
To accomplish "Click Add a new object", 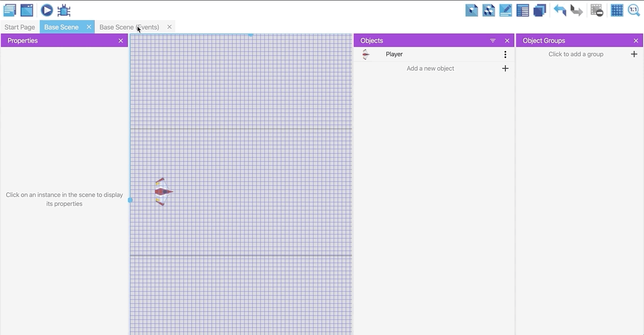I will (430, 68).
